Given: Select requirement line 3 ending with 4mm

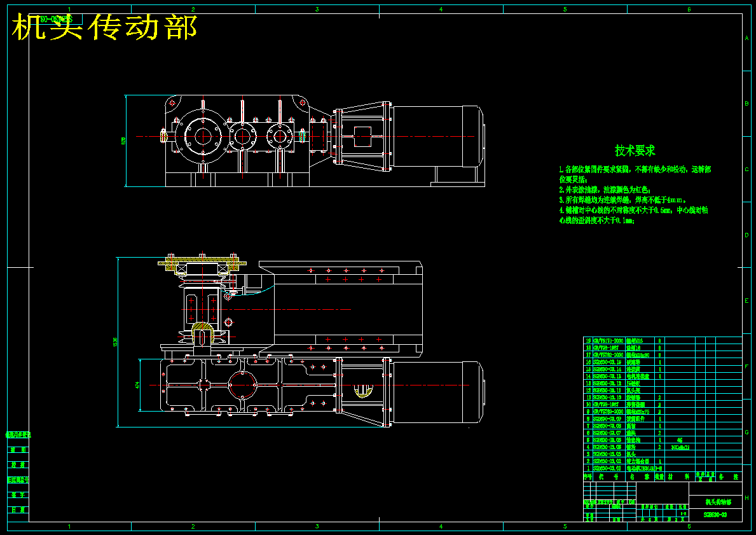Looking at the screenshot, I should click(x=622, y=200).
